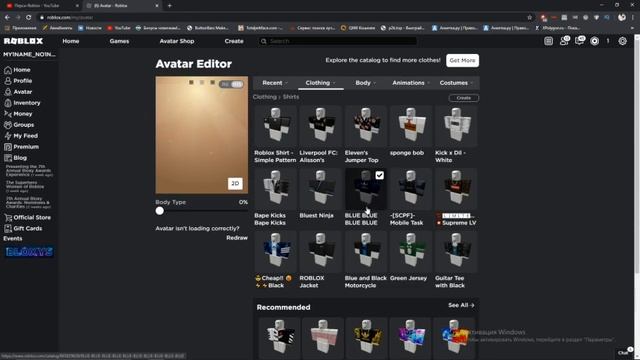Select the ROBLOX Jacket thumbnail

pyautogui.click(x=320, y=252)
